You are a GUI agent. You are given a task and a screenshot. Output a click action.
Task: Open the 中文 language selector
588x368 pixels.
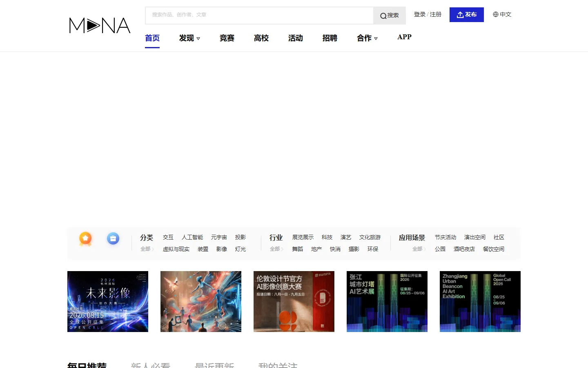(x=506, y=14)
